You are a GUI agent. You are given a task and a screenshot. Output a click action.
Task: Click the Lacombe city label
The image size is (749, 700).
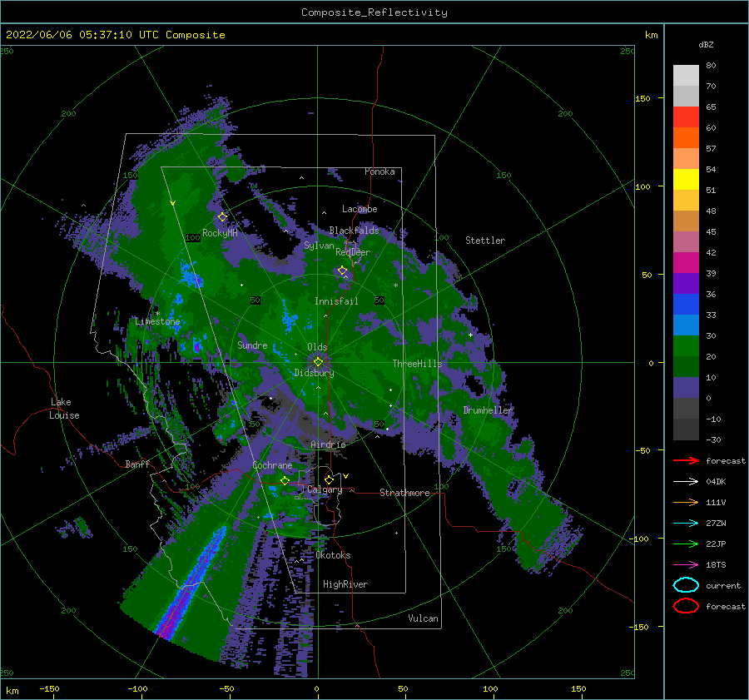(360, 209)
